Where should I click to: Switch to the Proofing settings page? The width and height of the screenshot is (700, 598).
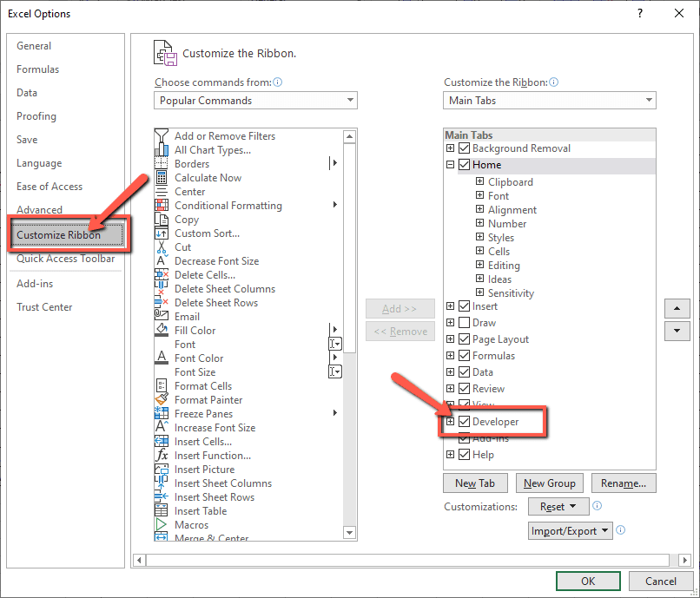(36, 115)
